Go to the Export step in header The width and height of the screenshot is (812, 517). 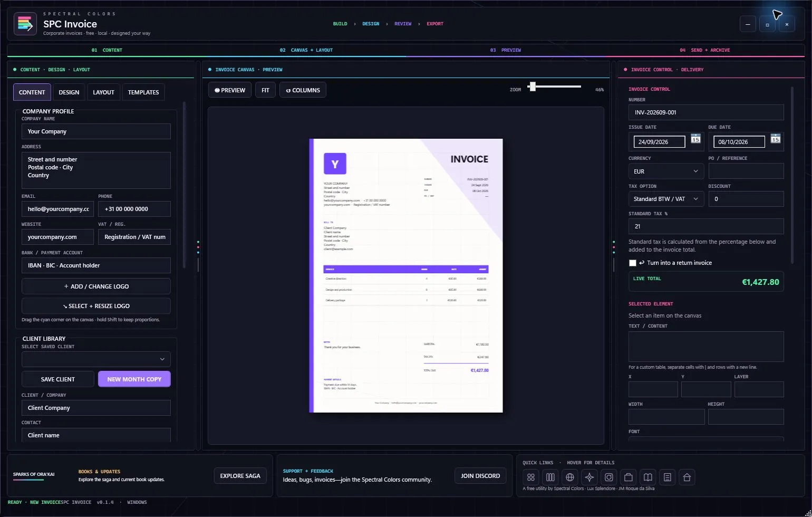(435, 24)
